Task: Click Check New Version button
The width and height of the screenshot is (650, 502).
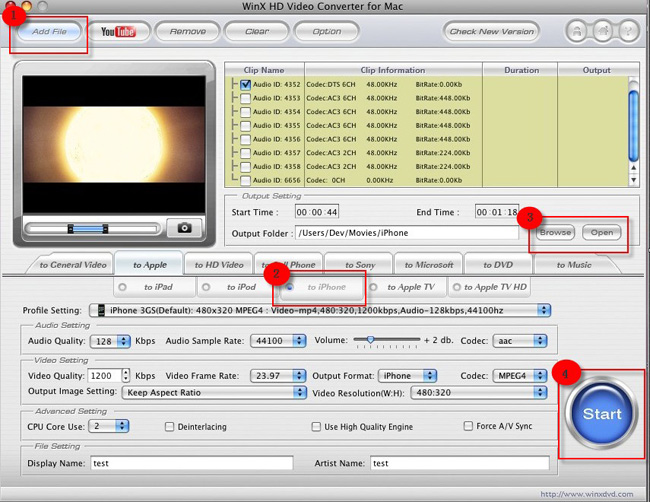Action: click(492, 32)
